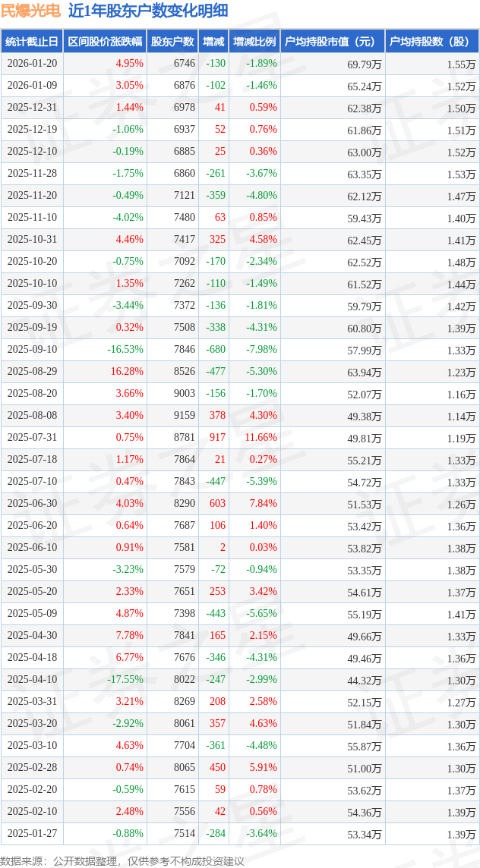Select the 区间股价涨跌幅 column header

pos(104,42)
